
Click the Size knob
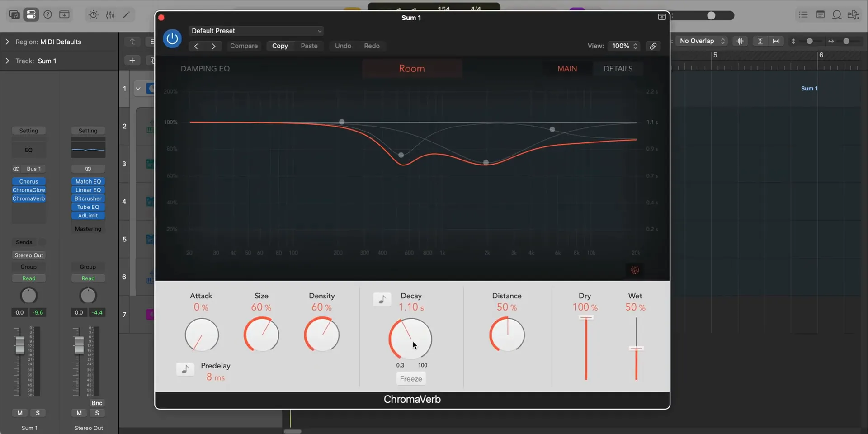pyautogui.click(x=261, y=335)
